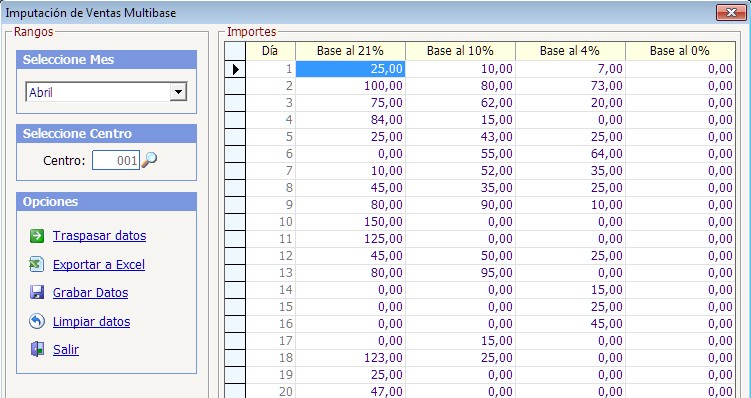Click the door Salir icon
Screen dimensions: 751x398
tap(37, 349)
